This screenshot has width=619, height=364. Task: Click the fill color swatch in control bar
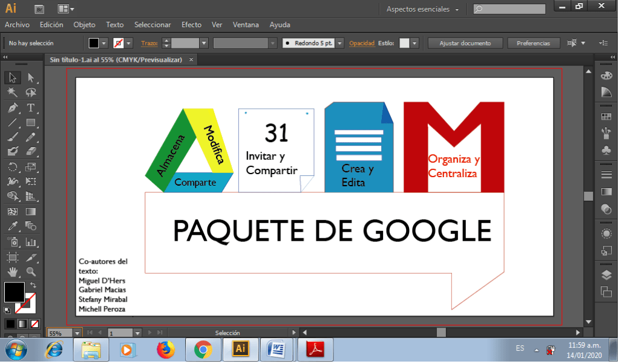click(93, 44)
